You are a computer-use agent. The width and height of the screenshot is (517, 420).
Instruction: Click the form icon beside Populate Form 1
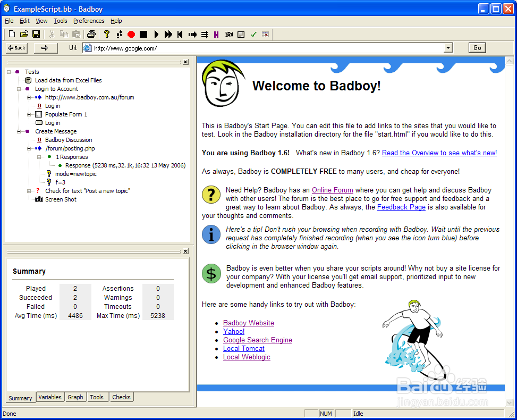[x=39, y=114]
